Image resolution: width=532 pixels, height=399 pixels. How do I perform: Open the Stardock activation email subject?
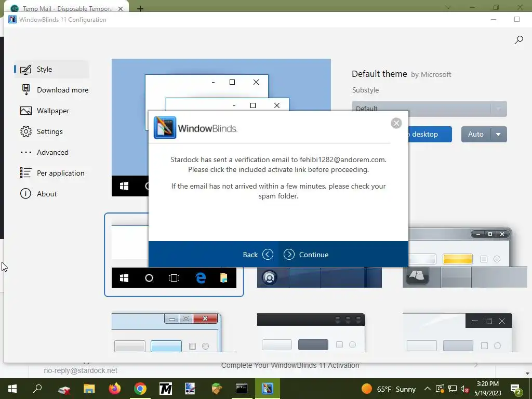[x=290, y=365]
